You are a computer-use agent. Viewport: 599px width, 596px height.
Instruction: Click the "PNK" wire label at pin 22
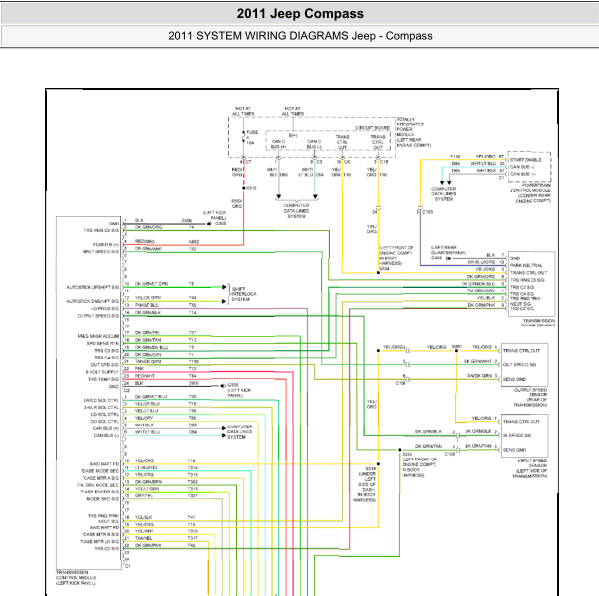[139, 369]
